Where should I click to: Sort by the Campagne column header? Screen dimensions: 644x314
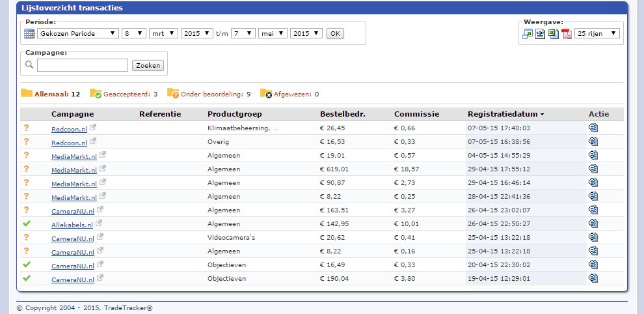pyautogui.click(x=72, y=115)
